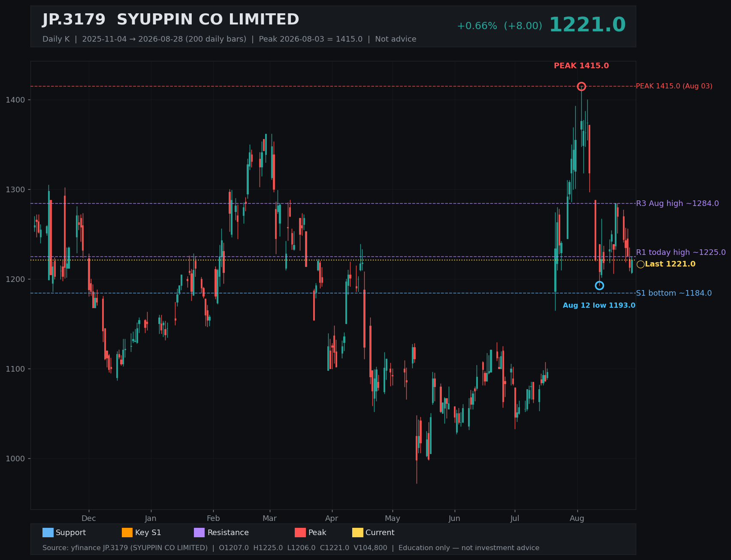The width and height of the screenshot is (731, 560).
Task: Click the Current legend label
Action: (x=380, y=533)
